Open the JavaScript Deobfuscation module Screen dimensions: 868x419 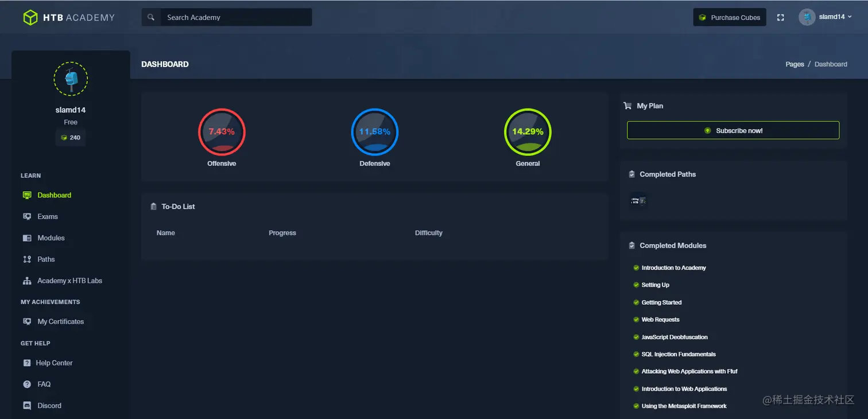tap(675, 337)
